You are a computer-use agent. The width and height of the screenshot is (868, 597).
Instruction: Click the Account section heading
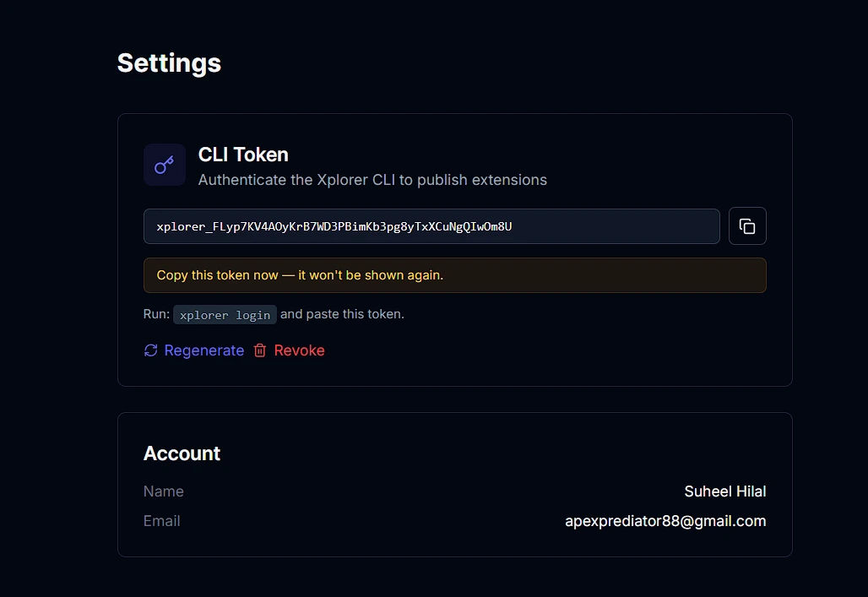coord(182,453)
